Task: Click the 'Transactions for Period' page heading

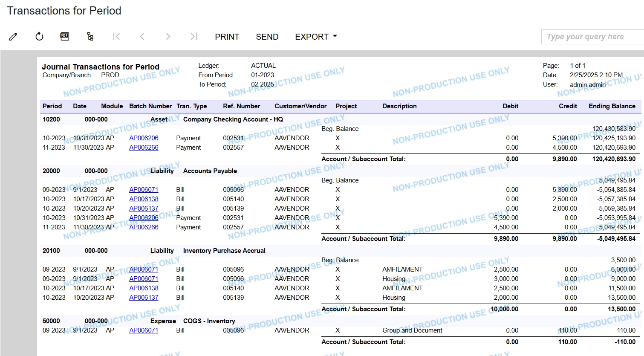Action: click(x=64, y=11)
